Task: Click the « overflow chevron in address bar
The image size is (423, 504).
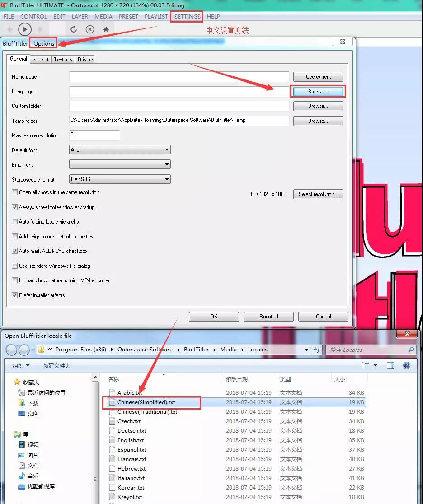Action: click(x=50, y=350)
